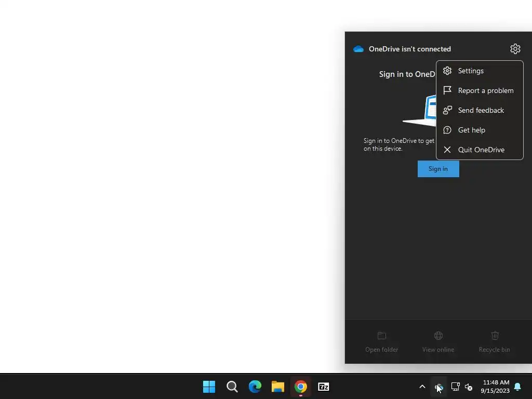The height and width of the screenshot is (399, 532).
Task: Click the OneDrive tray icon
Action: coord(438,387)
